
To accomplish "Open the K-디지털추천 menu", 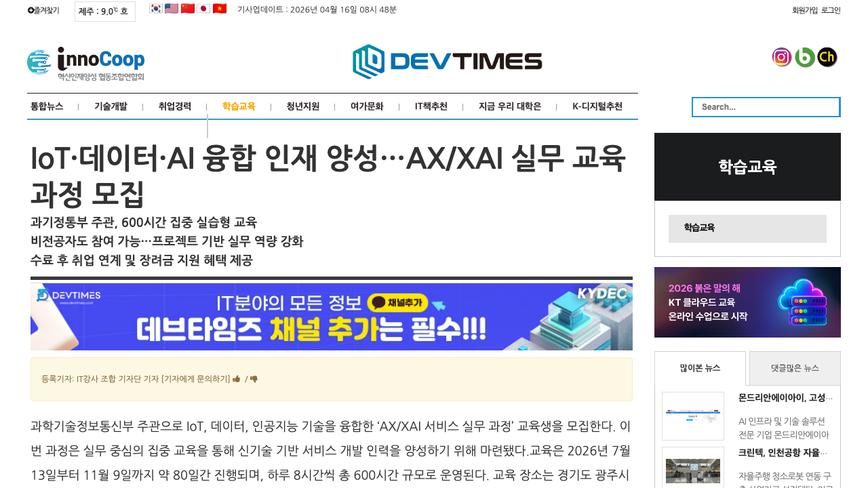I will [x=597, y=106].
